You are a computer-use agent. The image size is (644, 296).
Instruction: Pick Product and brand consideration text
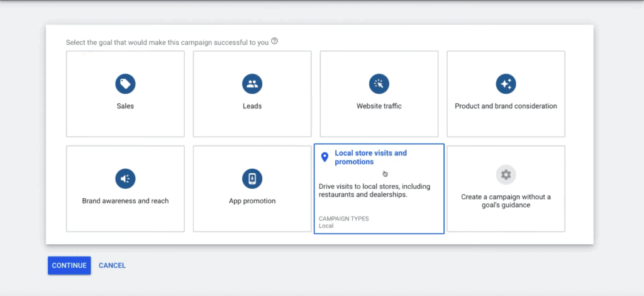click(506, 106)
